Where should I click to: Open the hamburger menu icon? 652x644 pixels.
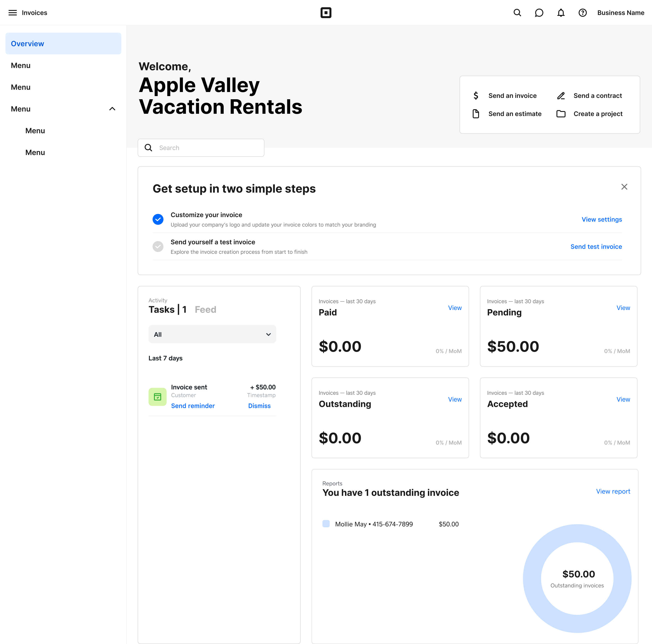[x=12, y=13]
